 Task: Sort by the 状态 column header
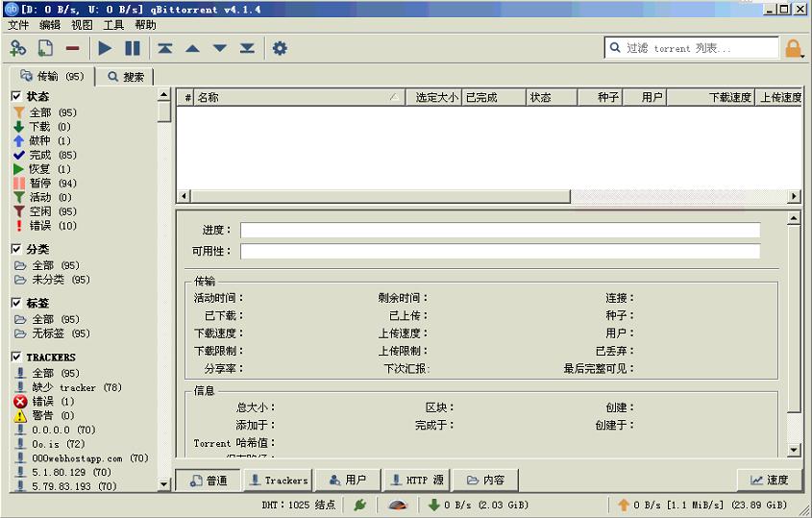click(x=552, y=97)
